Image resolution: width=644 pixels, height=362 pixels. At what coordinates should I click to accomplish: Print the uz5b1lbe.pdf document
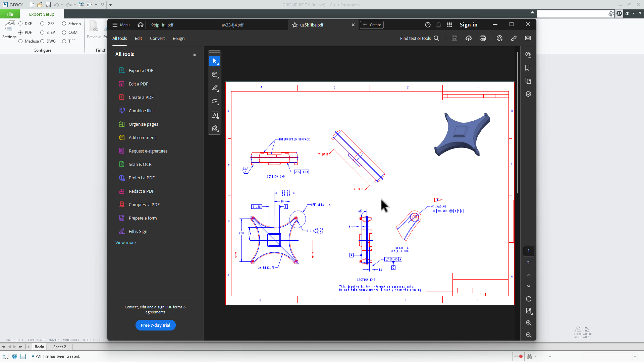pyautogui.click(x=482, y=38)
